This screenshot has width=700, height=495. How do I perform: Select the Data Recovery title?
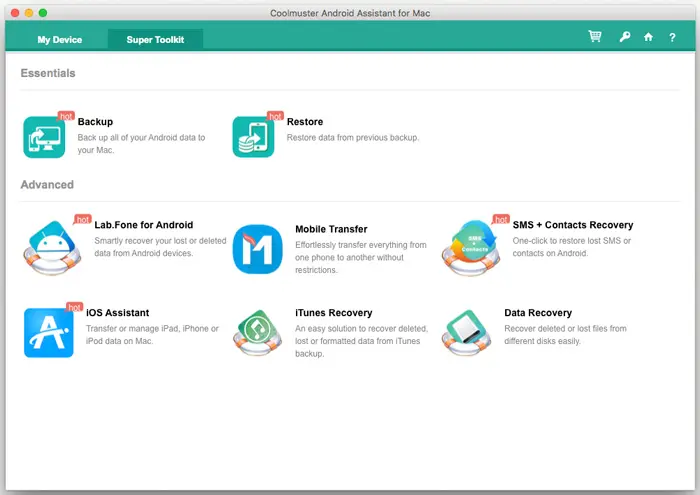pos(538,313)
